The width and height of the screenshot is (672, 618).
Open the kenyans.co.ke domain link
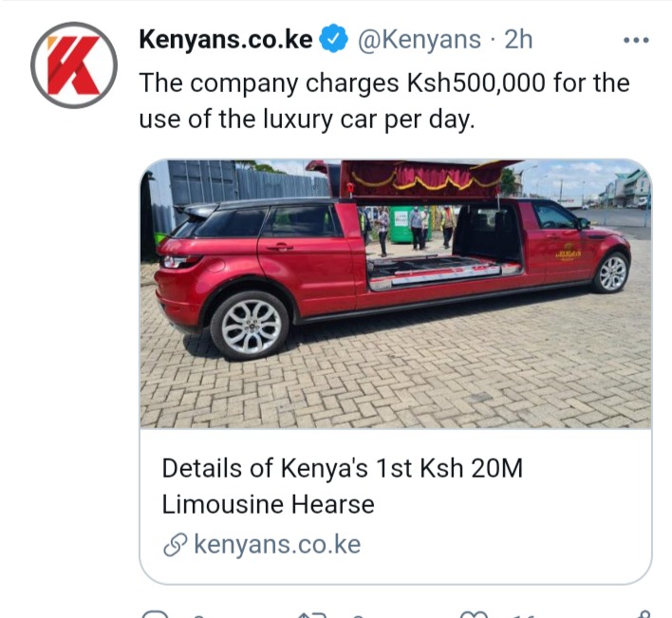277,544
